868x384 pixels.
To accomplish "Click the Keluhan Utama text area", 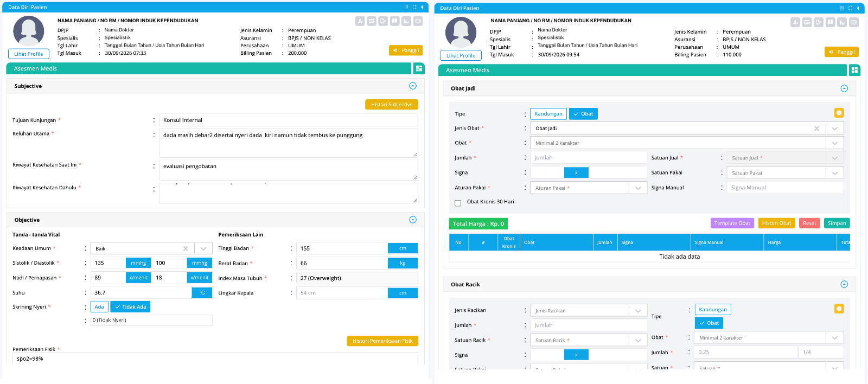I will click(289, 143).
